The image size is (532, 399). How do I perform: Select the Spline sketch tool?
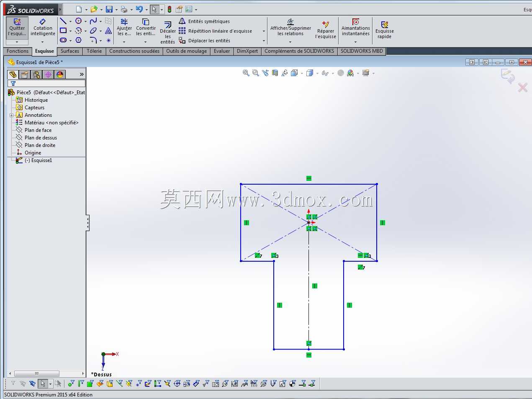point(93,21)
